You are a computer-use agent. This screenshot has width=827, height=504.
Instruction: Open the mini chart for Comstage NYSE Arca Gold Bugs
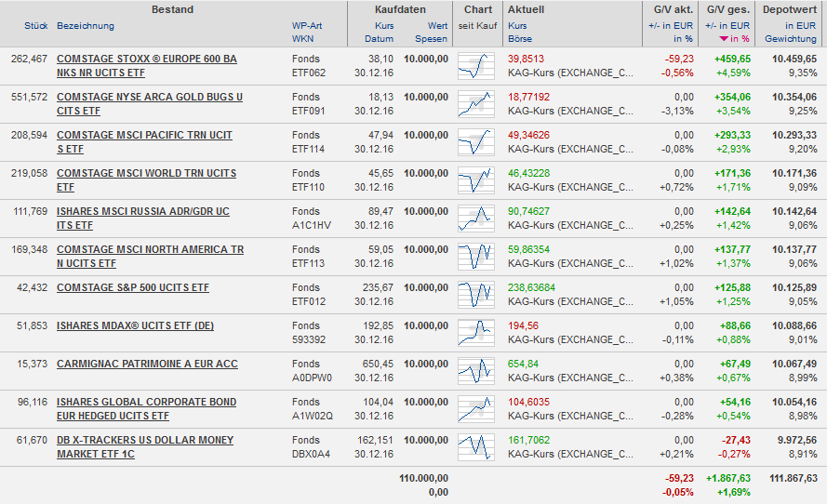(476, 104)
